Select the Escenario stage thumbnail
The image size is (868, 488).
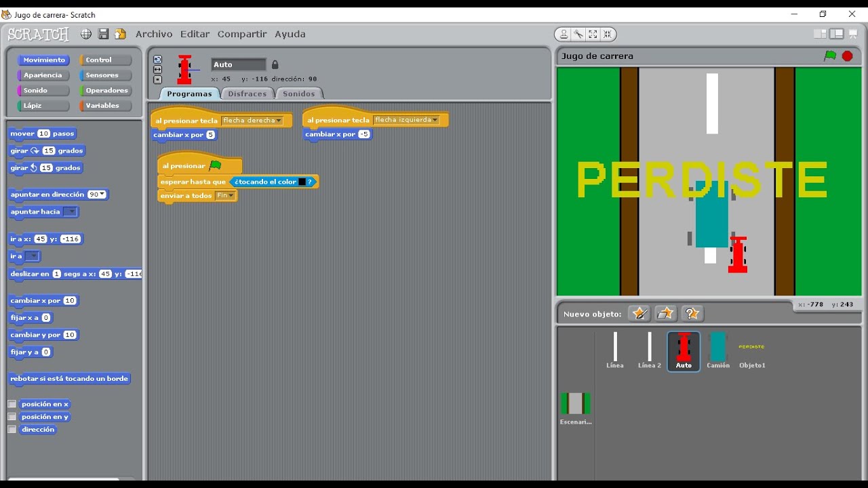(x=576, y=408)
